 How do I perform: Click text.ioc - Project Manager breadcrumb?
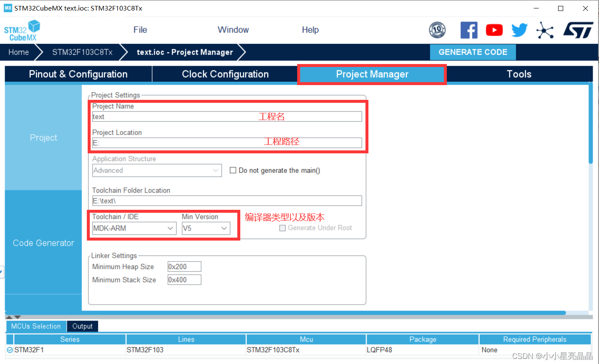(185, 52)
